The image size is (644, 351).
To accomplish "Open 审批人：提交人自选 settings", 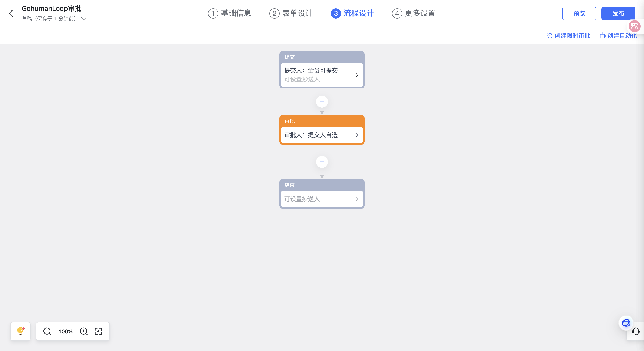I will 322,135.
